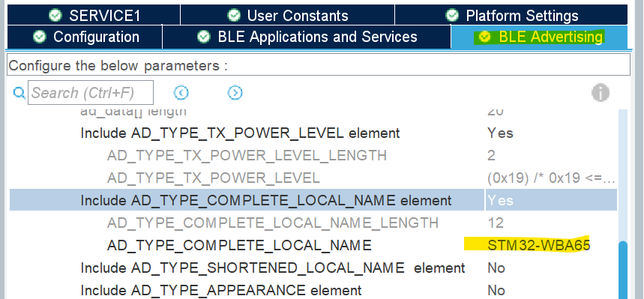644x299 pixels.
Task: Go to next search result arrow
Action: click(235, 93)
